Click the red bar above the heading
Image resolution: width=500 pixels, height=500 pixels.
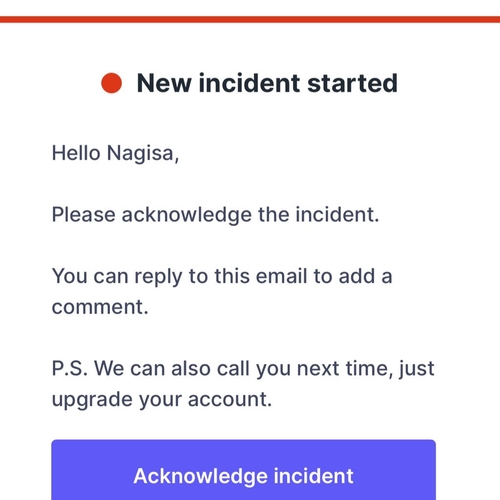tap(250, 19)
